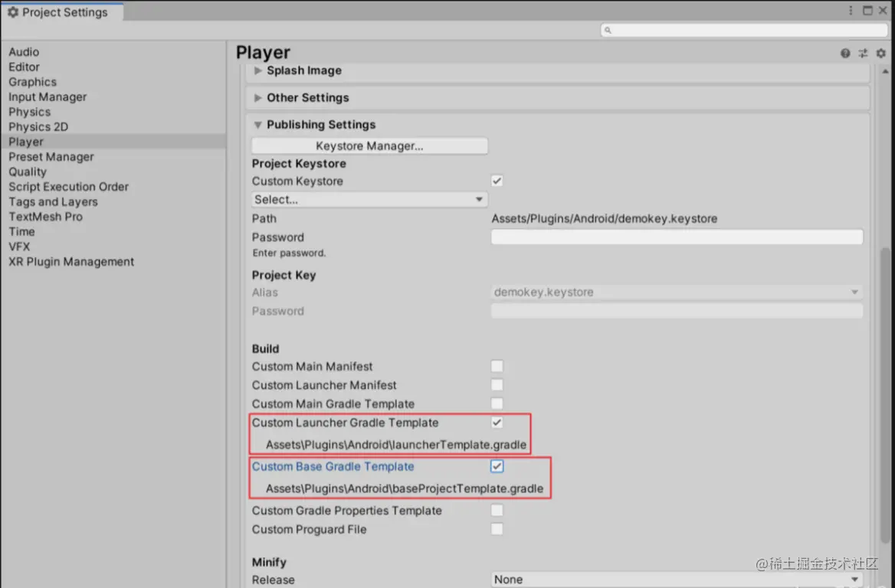Click the baseProjectTemplate.gradle path text

click(405, 488)
